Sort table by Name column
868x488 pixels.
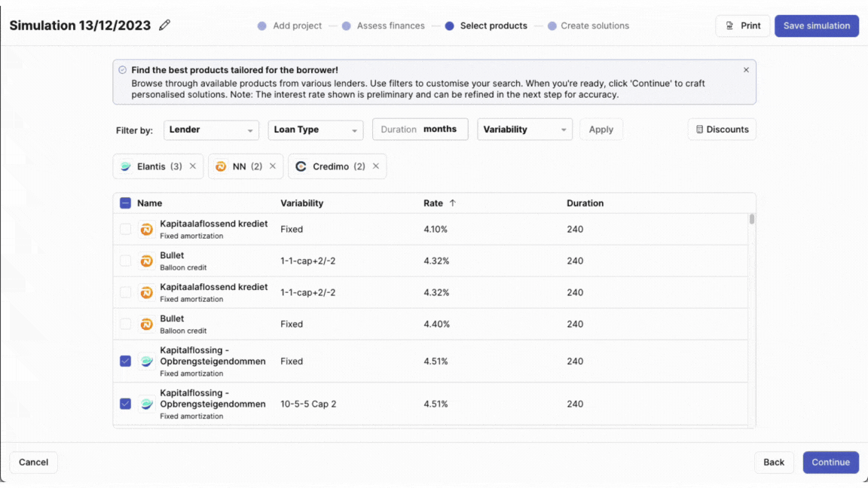[x=149, y=203]
